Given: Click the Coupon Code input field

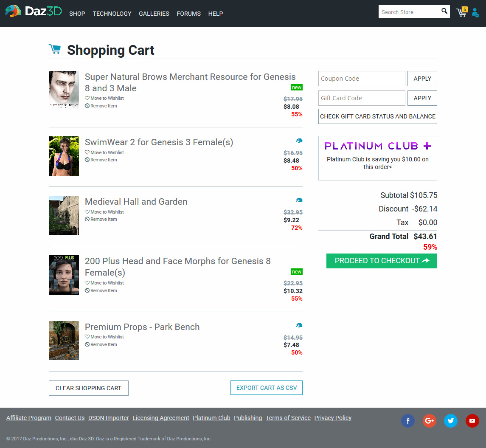Looking at the screenshot, I should coord(362,79).
